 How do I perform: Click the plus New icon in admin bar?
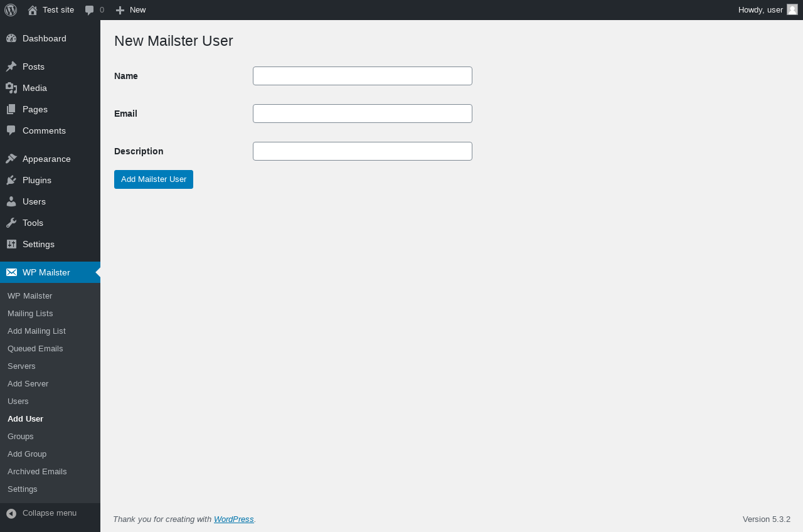pos(120,10)
